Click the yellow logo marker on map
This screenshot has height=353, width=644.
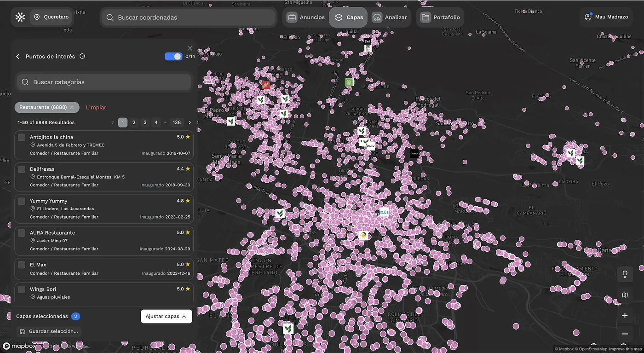[x=363, y=236]
